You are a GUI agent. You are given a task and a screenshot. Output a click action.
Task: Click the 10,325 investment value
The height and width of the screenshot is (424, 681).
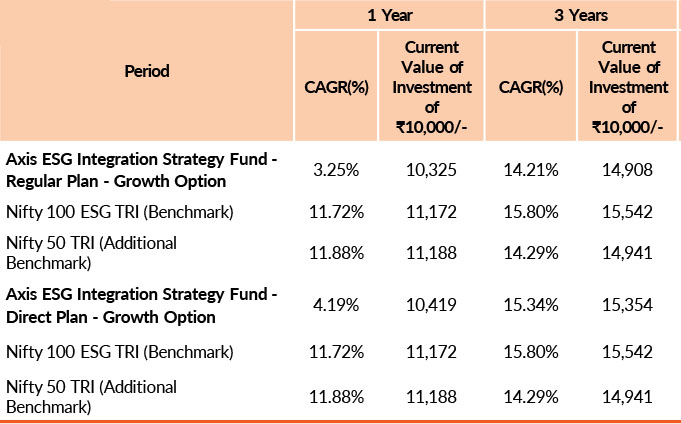point(433,170)
